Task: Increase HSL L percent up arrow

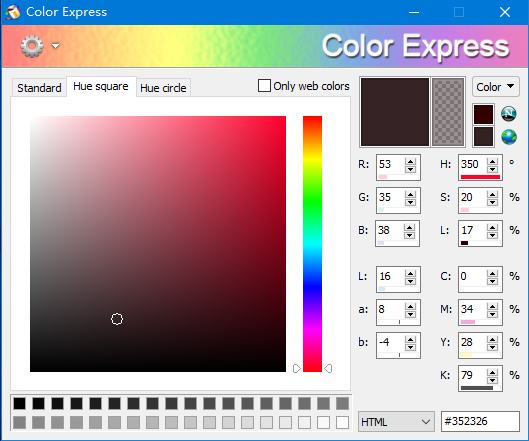Action: pos(493,228)
